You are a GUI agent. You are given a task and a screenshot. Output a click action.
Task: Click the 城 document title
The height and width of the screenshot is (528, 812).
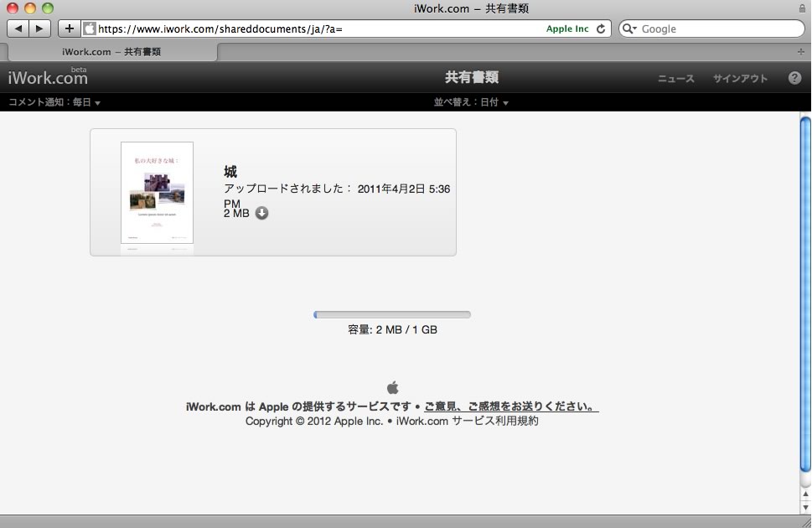(x=230, y=172)
